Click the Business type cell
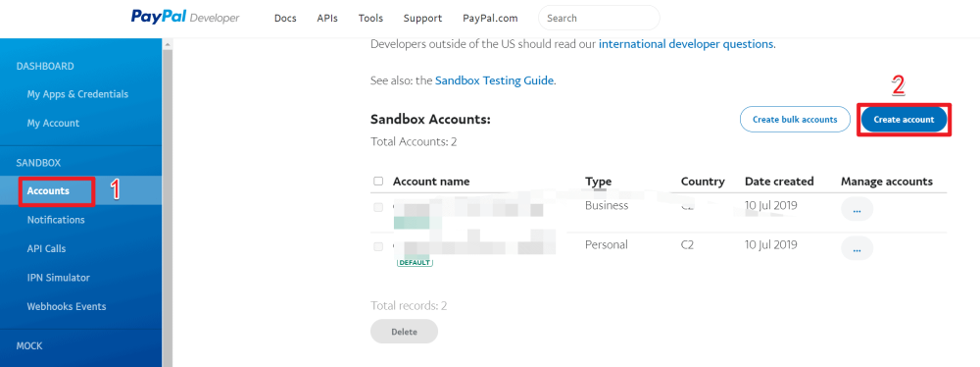The image size is (980, 367). tap(607, 205)
